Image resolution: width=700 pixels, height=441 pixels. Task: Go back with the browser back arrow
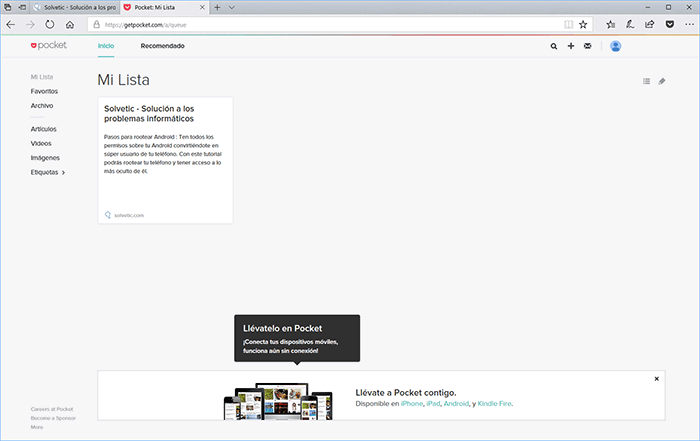[11, 25]
